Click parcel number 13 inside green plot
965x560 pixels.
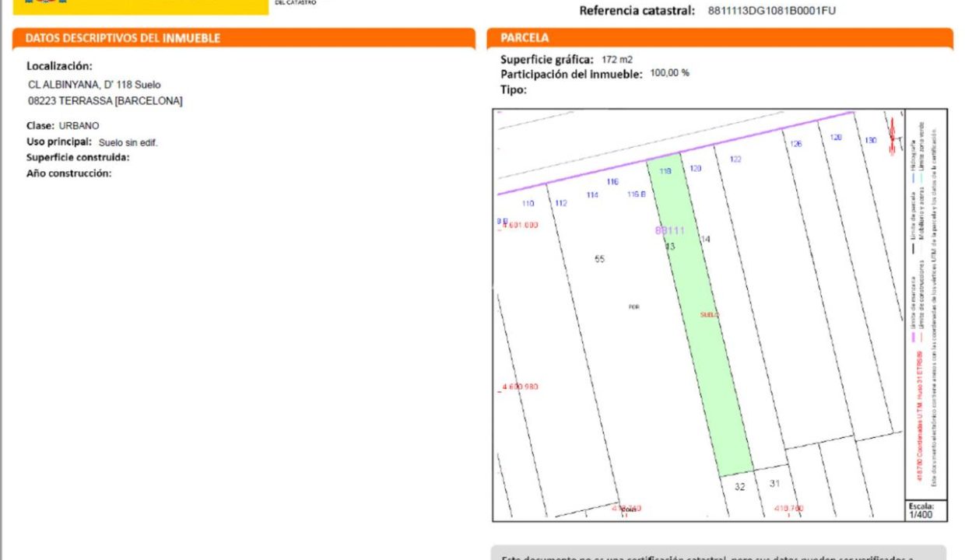[x=670, y=247]
